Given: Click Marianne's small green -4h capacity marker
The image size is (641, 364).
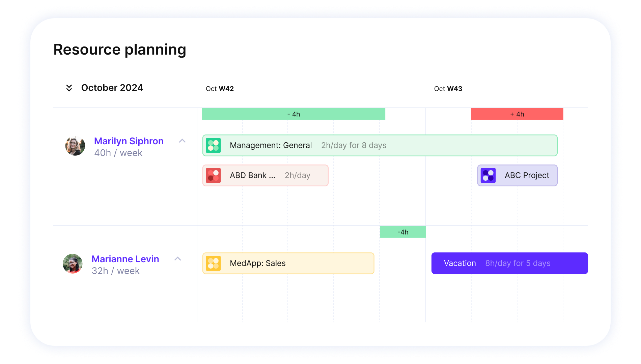Looking at the screenshot, I should tap(403, 232).
